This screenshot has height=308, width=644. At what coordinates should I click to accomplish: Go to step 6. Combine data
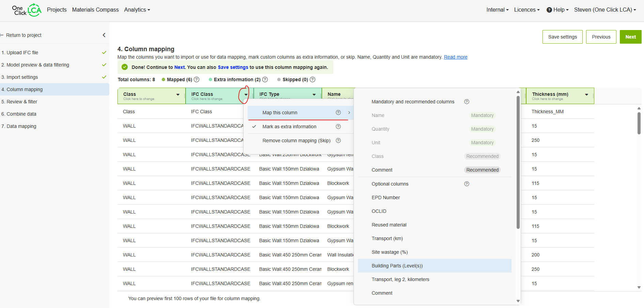click(x=54, y=114)
